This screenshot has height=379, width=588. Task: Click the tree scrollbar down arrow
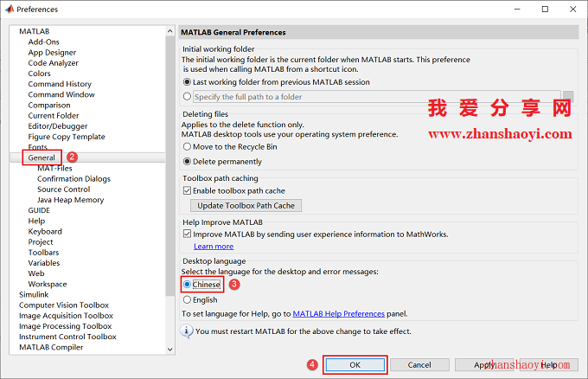coord(169,350)
